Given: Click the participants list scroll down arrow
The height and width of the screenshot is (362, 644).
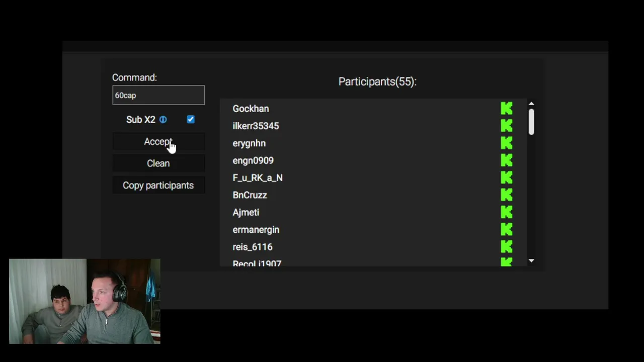Looking at the screenshot, I should click(531, 260).
